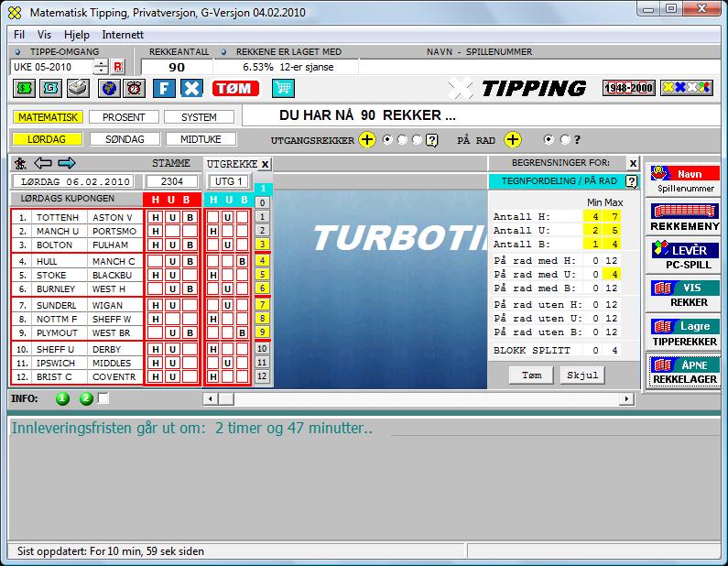Click green info circle number 1
728x566 pixels.
(x=62, y=398)
